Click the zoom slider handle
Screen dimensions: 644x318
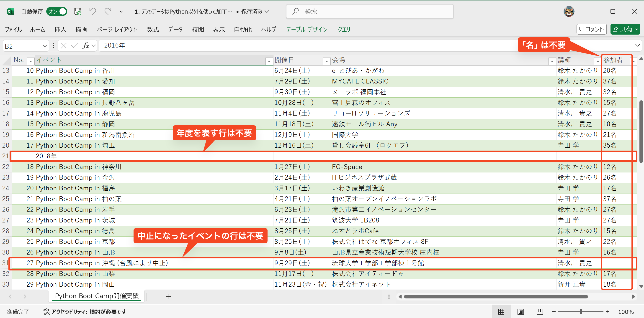point(581,311)
